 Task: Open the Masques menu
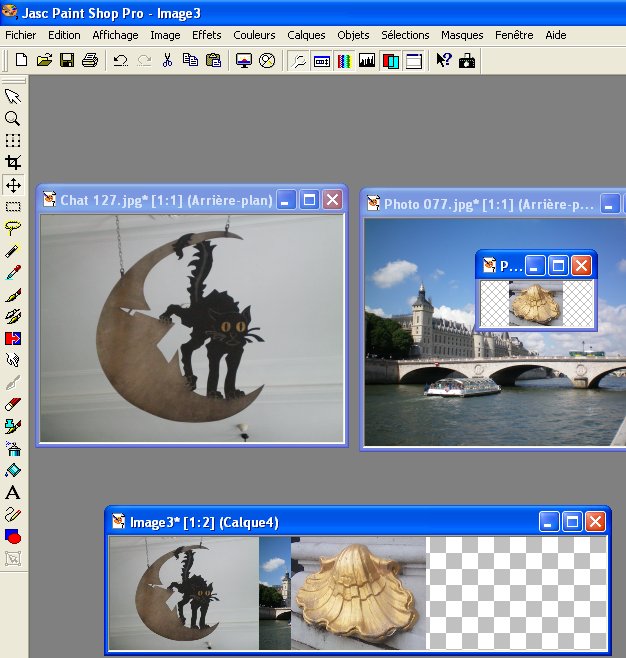pyautogui.click(x=462, y=35)
